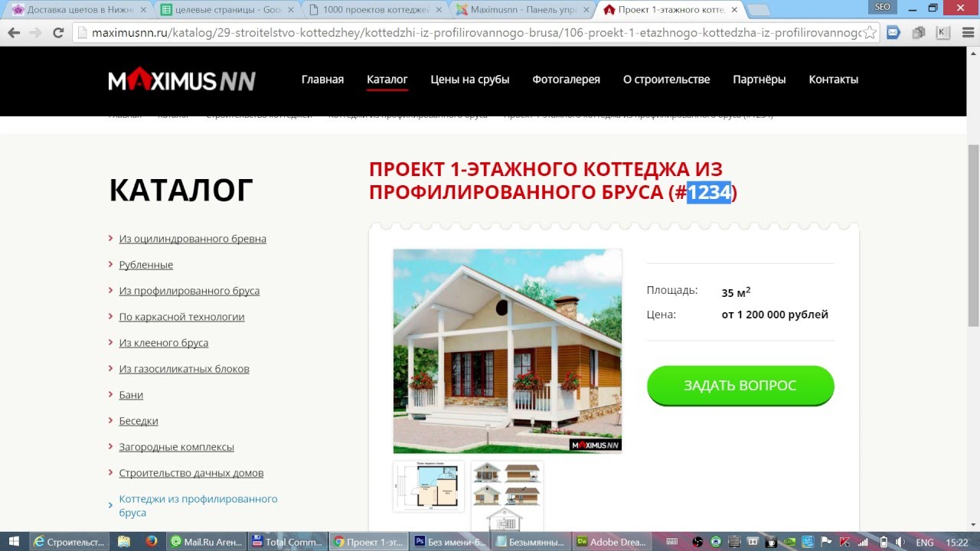Click the NVIDIA tray icon

[790, 542]
